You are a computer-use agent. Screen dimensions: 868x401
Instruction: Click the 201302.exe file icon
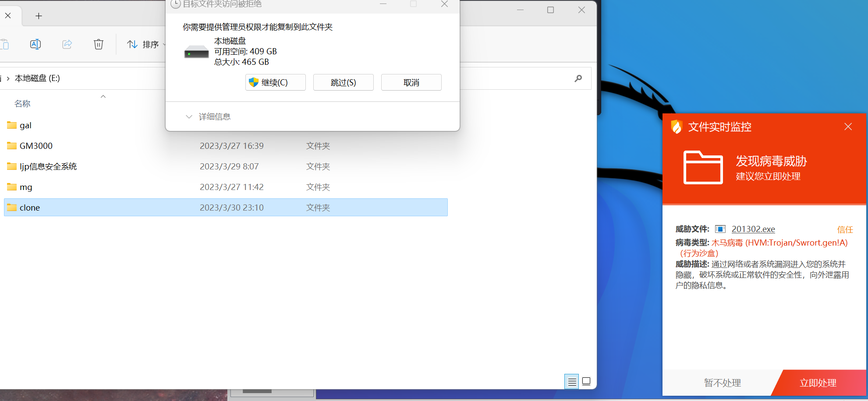(720, 229)
